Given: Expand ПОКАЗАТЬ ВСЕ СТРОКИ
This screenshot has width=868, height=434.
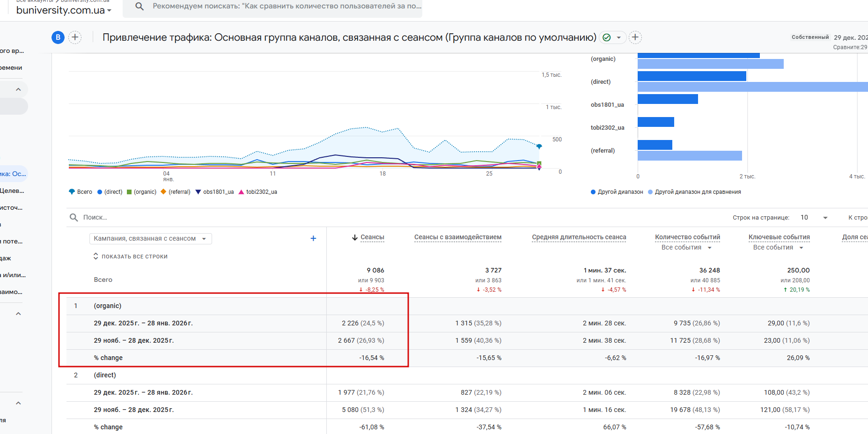Looking at the screenshot, I should 130,257.
